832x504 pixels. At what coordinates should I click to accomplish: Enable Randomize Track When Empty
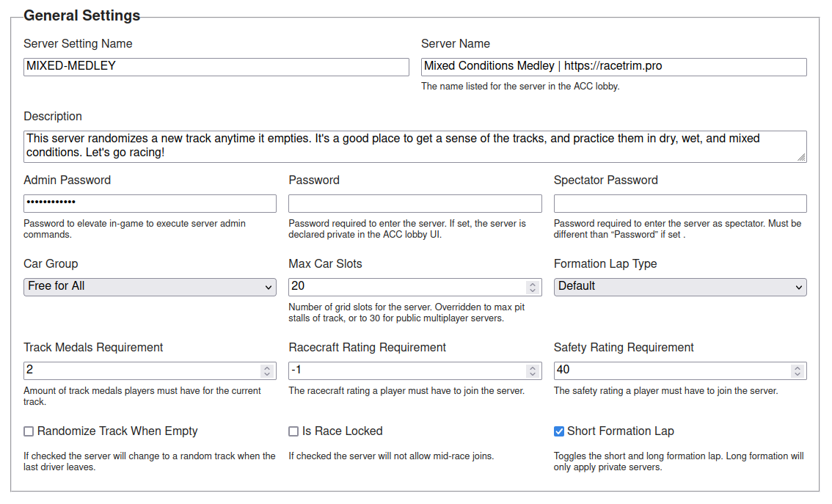tap(28, 431)
